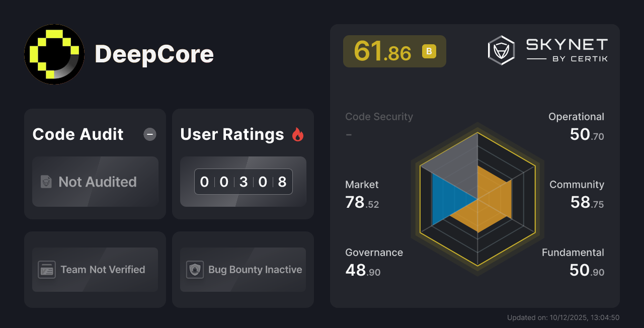Click the Not Audited status button
Screen dimensions: 644x328
coord(95,182)
